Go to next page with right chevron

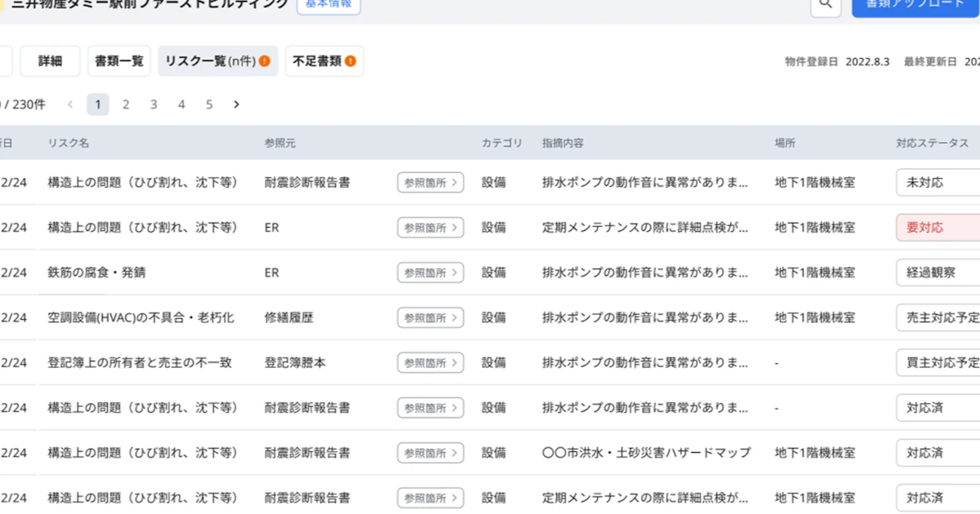pyautogui.click(x=237, y=104)
